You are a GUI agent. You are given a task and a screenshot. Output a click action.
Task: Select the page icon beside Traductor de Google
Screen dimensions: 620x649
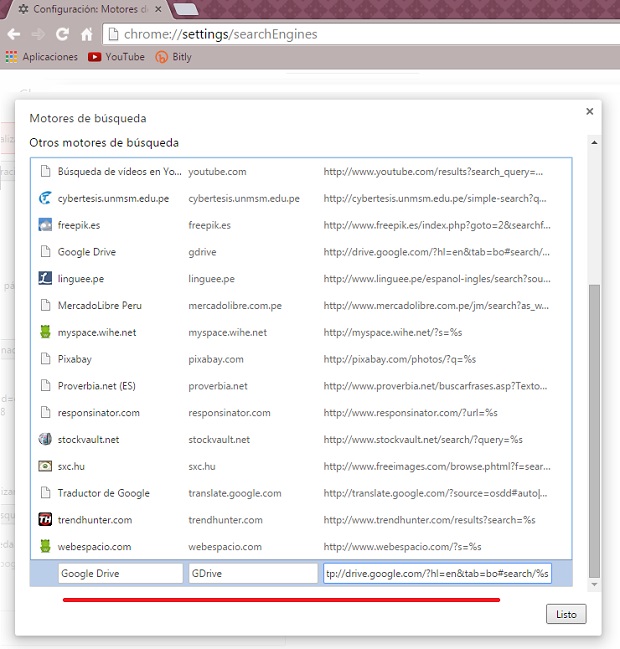[x=45, y=493]
